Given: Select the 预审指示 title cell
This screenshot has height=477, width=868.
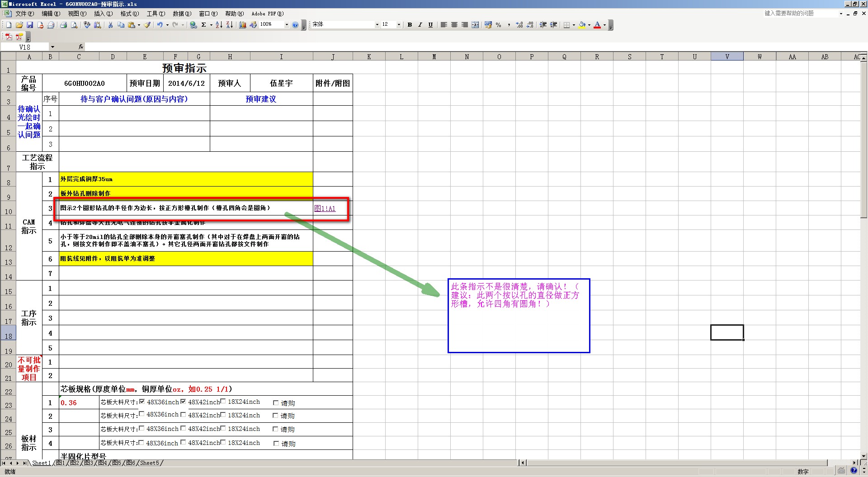Looking at the screenshot, I should (x=184, y=68).
